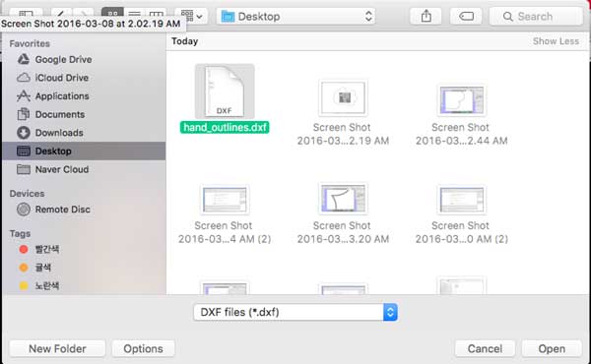The height and width of the screenshot is (364, 591).
Task: Open the Downloads folder in sidebar
Action: pos(50,133)
